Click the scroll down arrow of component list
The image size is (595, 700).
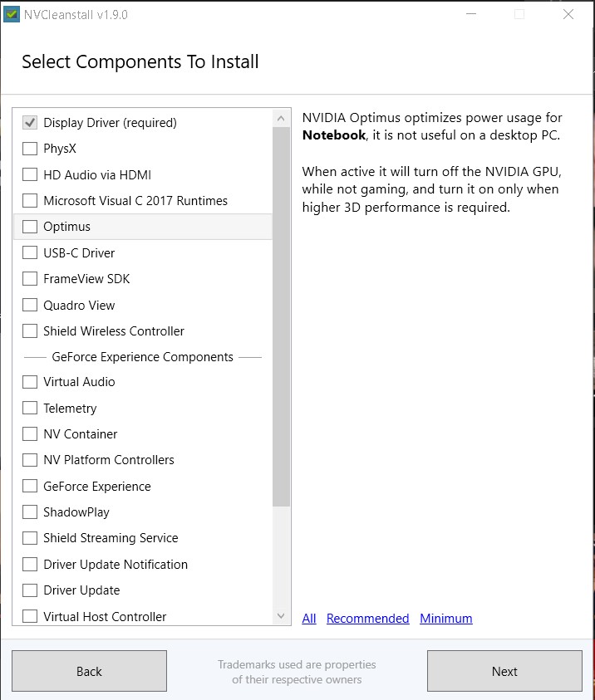[281, 616]
